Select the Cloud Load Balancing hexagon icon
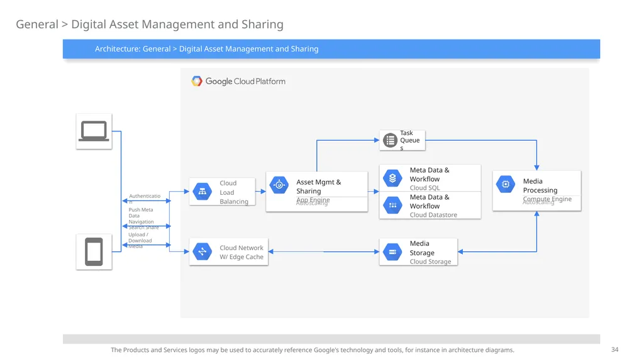Viewport: 644px width, 362px height. click(x=203, y=192)
